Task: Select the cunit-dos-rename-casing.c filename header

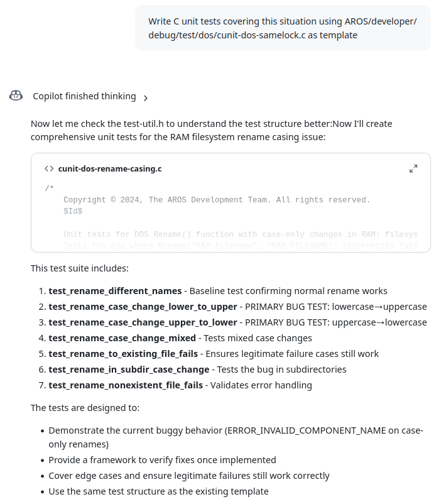Action: [110, 168]
